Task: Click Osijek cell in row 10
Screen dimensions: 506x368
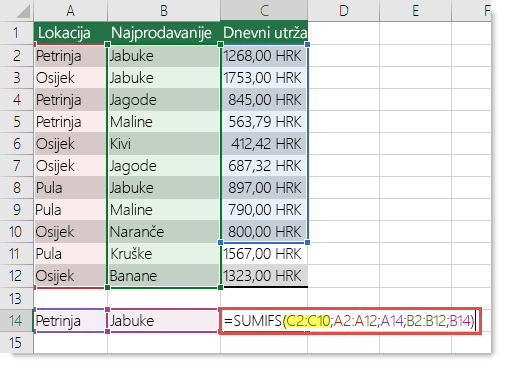Action: (70, 232)
